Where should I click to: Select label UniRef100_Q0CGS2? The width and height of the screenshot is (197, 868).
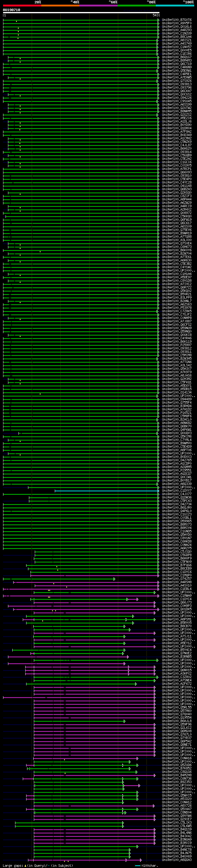177,94
